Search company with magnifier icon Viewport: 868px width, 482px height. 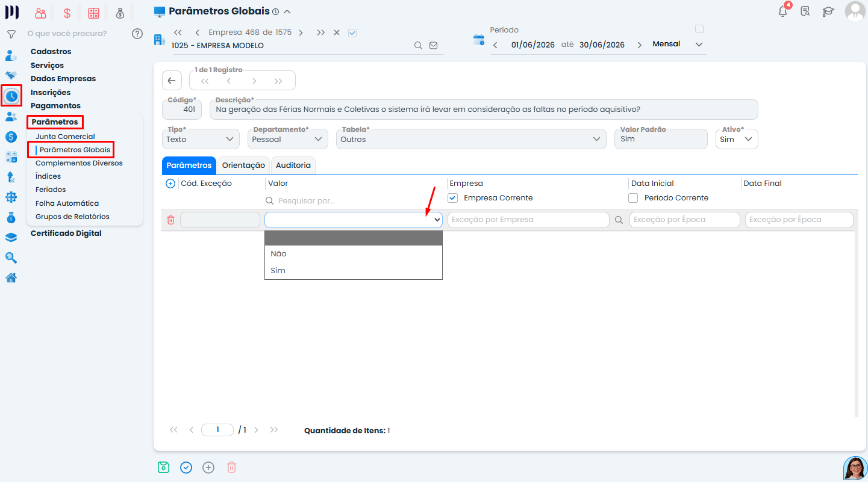coord(418,45)
